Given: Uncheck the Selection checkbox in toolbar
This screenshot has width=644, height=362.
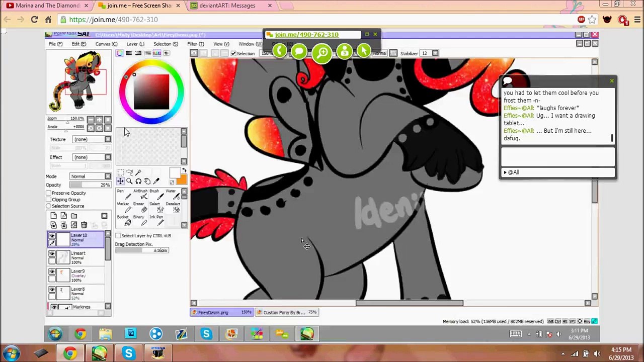Looking at the screenshot, I should 233,53.
